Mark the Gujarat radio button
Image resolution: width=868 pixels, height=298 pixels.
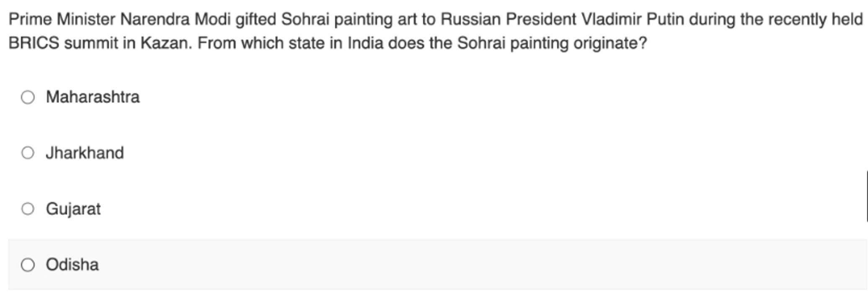[28, 209]
